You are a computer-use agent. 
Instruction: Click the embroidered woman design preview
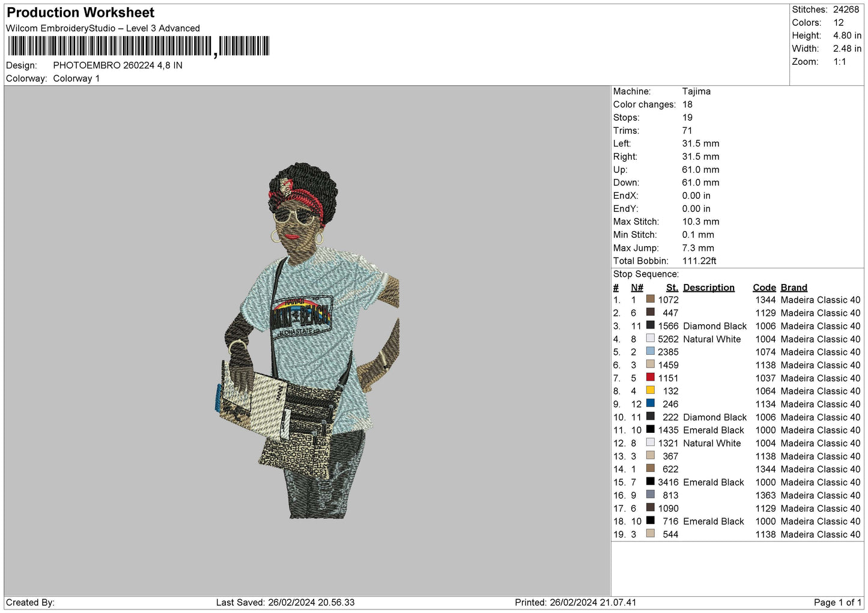308,340
